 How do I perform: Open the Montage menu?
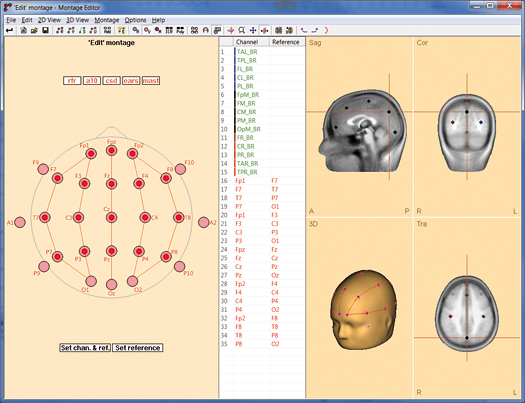(x=107, y=20)
